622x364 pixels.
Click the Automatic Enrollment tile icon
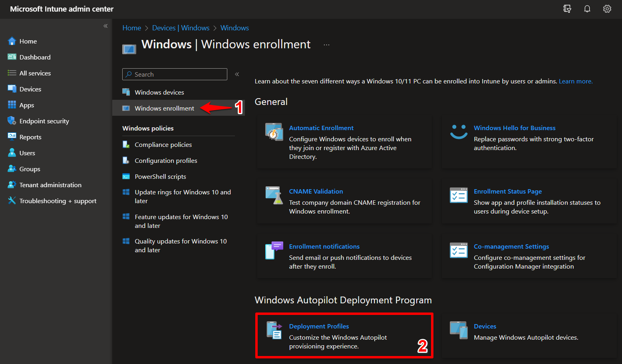pos(274,132)
